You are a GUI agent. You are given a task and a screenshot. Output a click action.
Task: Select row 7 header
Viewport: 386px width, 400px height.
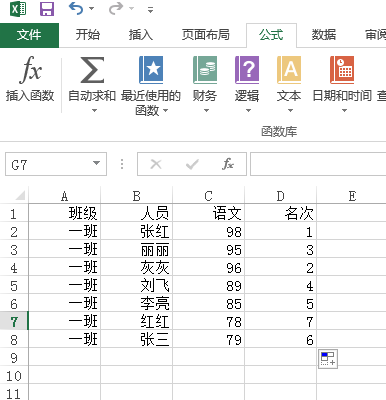coord(14,322)
